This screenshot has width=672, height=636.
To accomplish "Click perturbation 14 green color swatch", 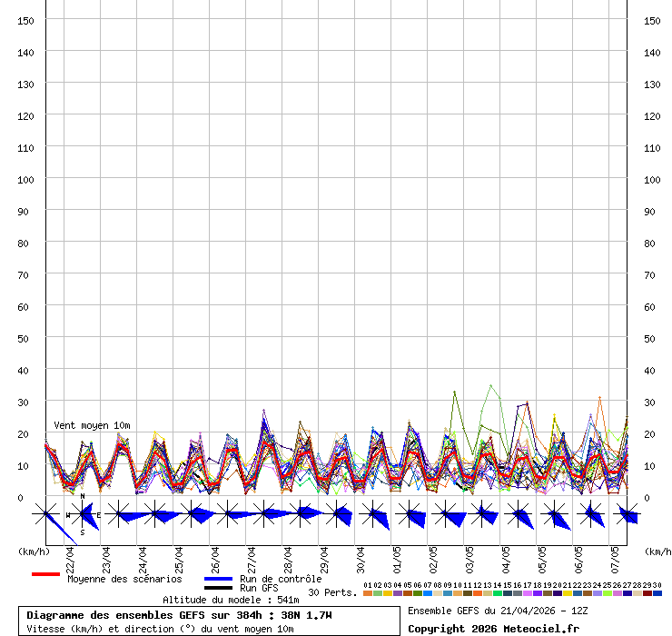I will click(498, 593).
